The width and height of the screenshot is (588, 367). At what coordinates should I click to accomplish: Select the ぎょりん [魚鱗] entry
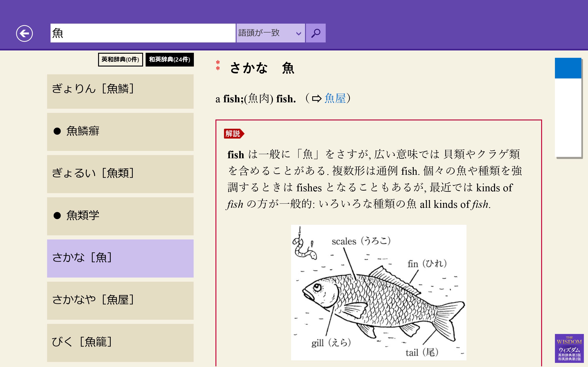coord(120,91)
